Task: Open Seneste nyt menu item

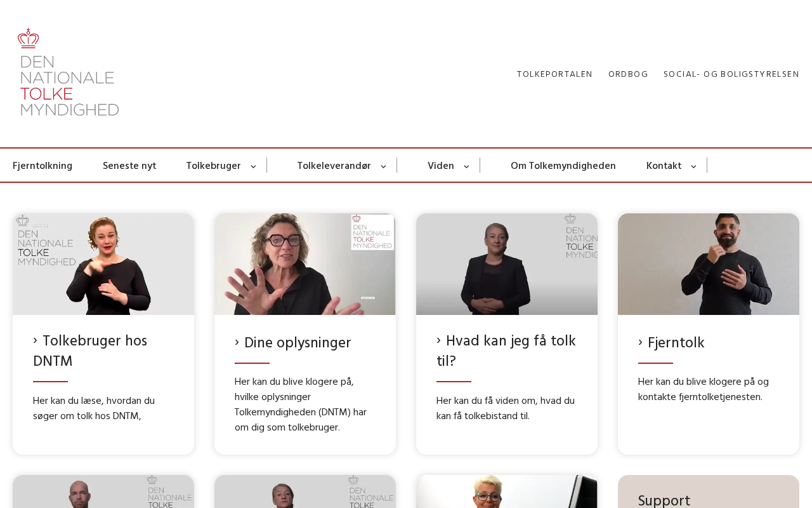Action: [129, 166]
